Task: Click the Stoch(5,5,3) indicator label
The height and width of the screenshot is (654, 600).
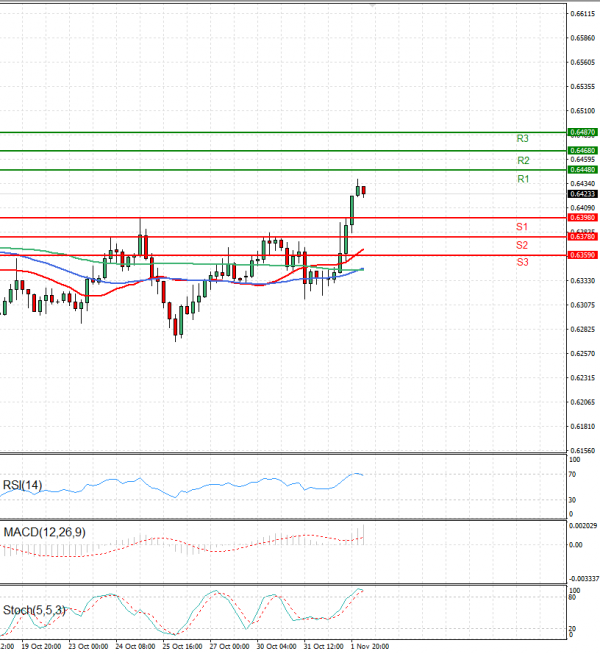Action: pyautogui.click(x=34, y=610)
